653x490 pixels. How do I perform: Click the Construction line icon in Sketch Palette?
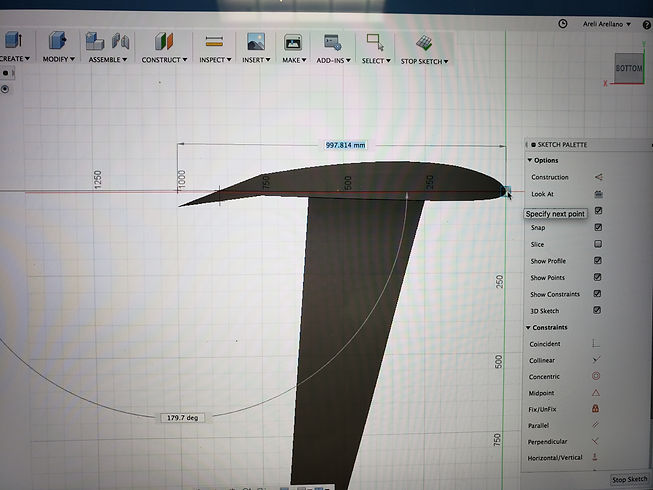tap(598, 177)
